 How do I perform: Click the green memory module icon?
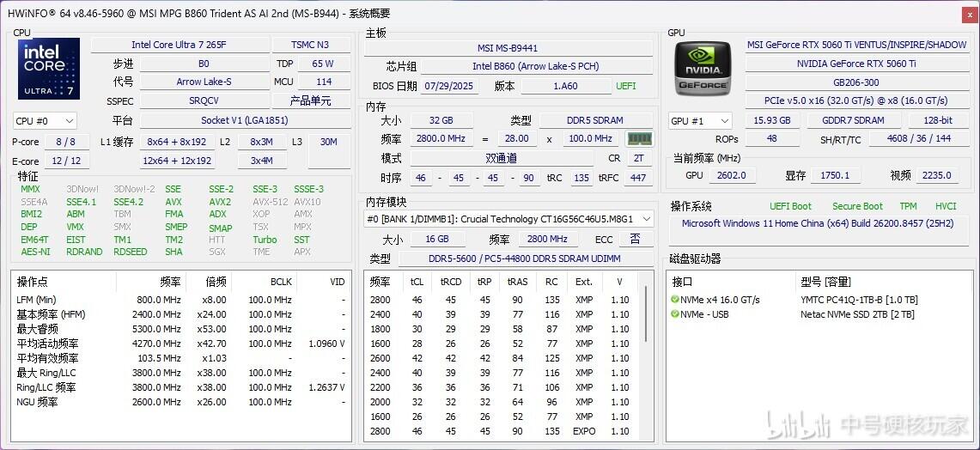point(639,139)
